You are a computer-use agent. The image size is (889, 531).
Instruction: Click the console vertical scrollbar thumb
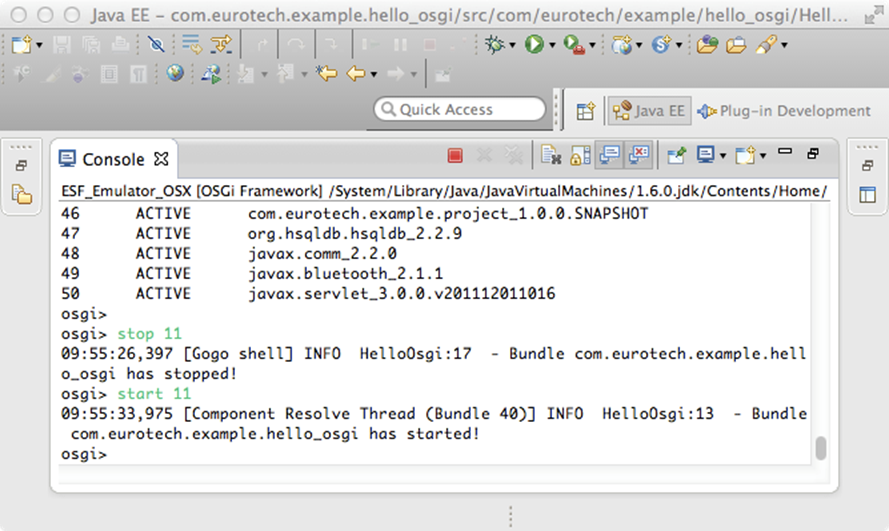(x=820, y=448)
